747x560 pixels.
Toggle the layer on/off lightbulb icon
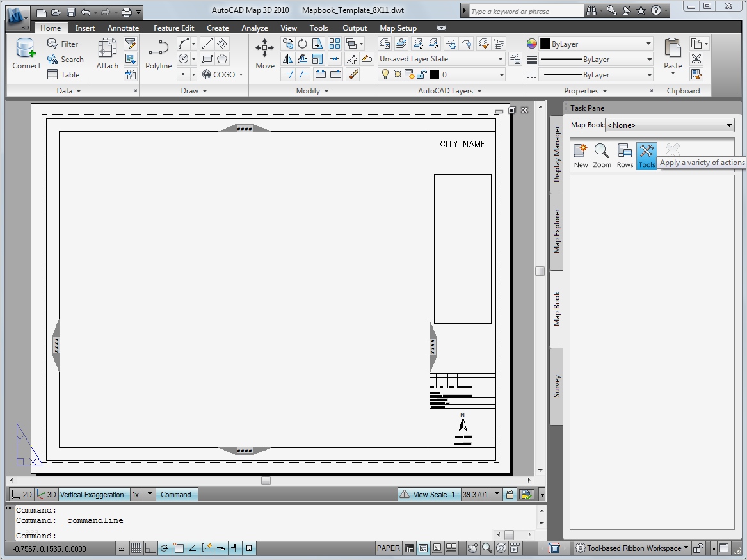click(x=385, y=74)
